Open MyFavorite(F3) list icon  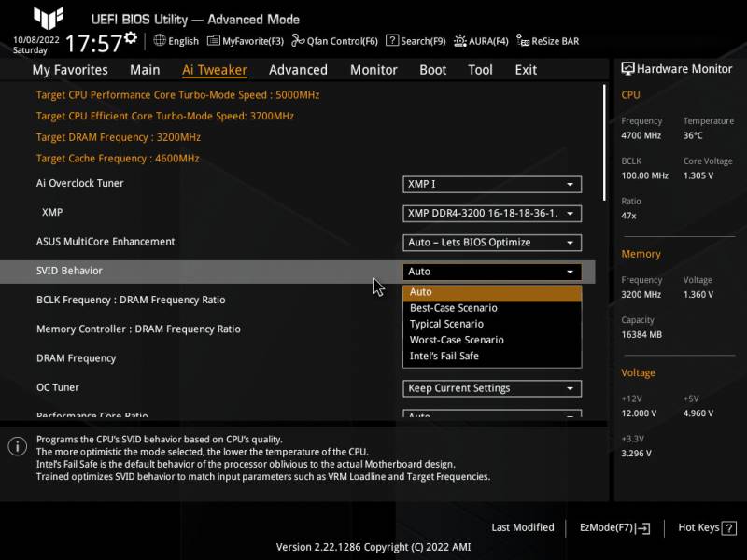click(214, 40)
